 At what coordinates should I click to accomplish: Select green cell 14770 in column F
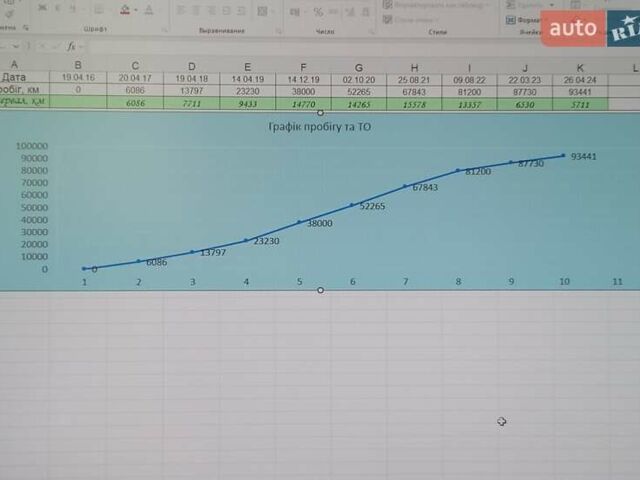pos(303,104)
